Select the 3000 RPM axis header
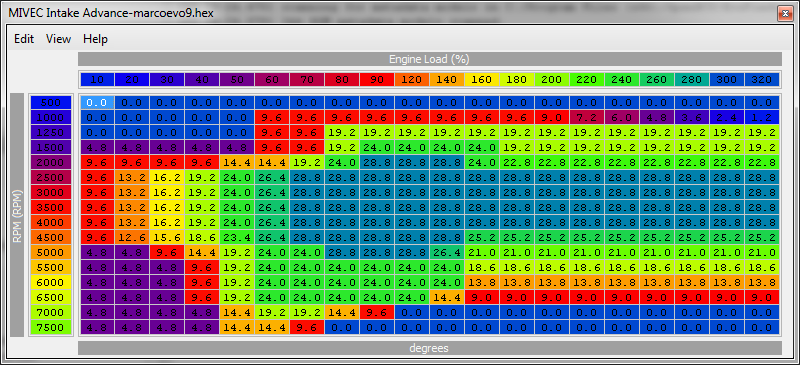Screen dimensions: 802x367 [50, 193]
